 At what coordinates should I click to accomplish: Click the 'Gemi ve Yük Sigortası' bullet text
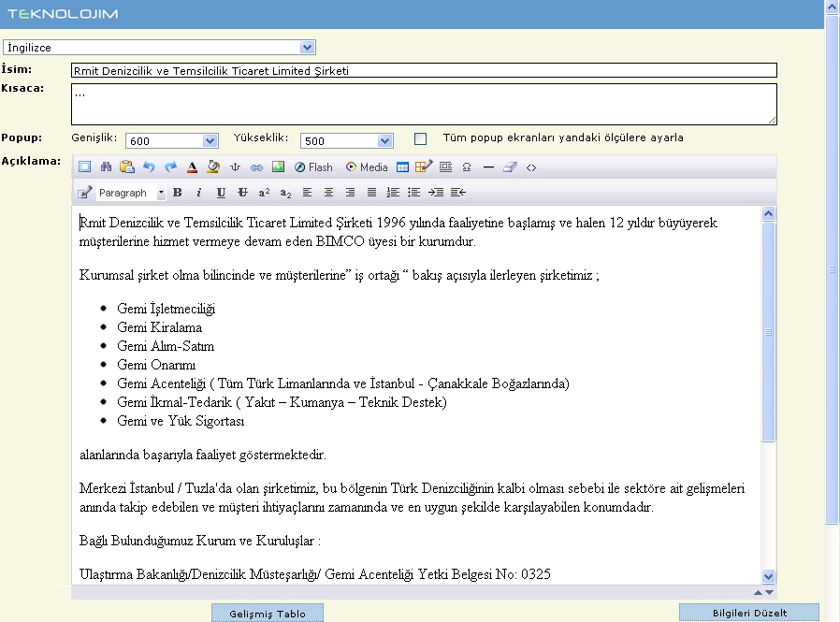[x=181, y=421]
